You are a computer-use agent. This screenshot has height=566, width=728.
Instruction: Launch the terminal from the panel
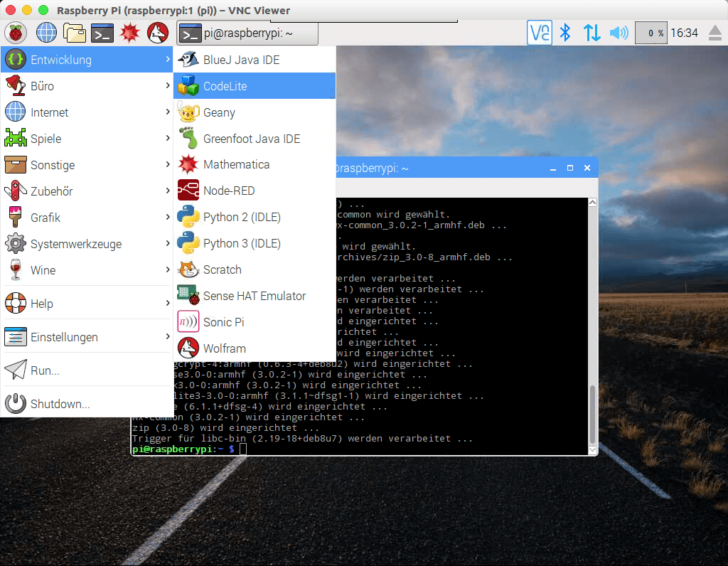[103, 33]
